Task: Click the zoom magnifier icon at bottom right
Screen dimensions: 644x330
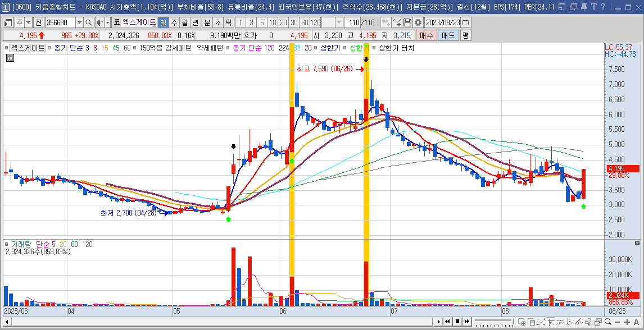Action: 608,322
